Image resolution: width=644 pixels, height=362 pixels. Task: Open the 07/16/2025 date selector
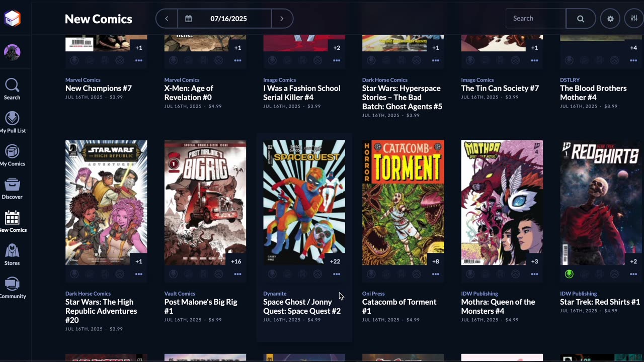point(224,19)
